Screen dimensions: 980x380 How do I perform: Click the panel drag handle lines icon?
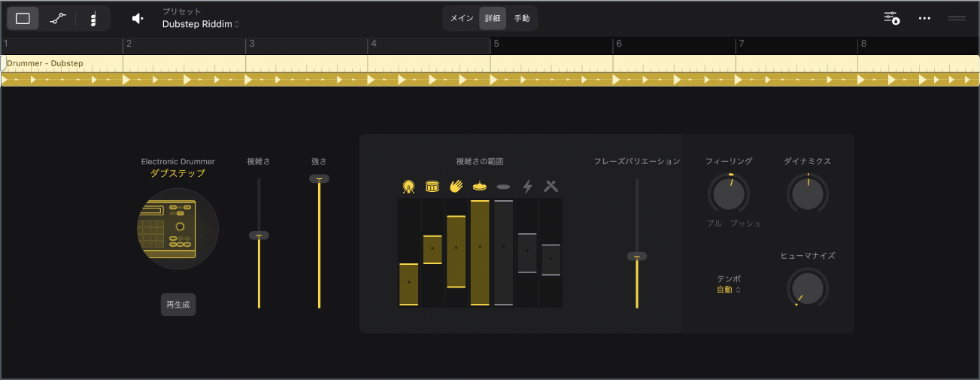pos(957,18)
